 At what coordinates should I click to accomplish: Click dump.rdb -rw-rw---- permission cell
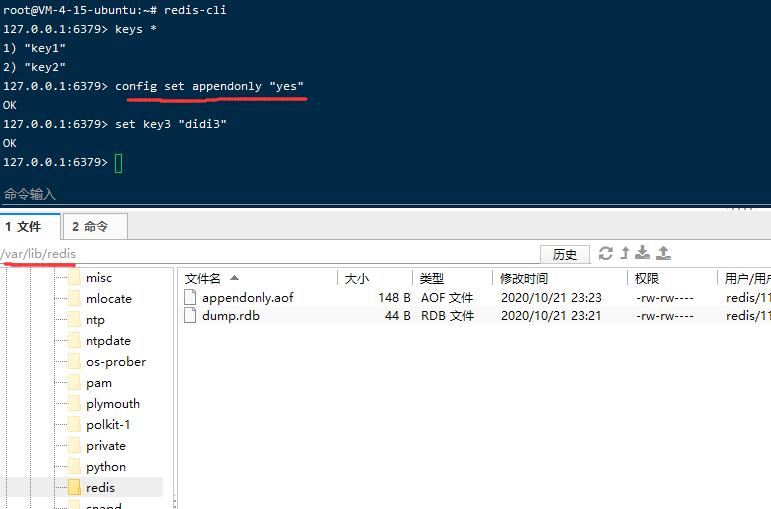click(x=665, y=316)
